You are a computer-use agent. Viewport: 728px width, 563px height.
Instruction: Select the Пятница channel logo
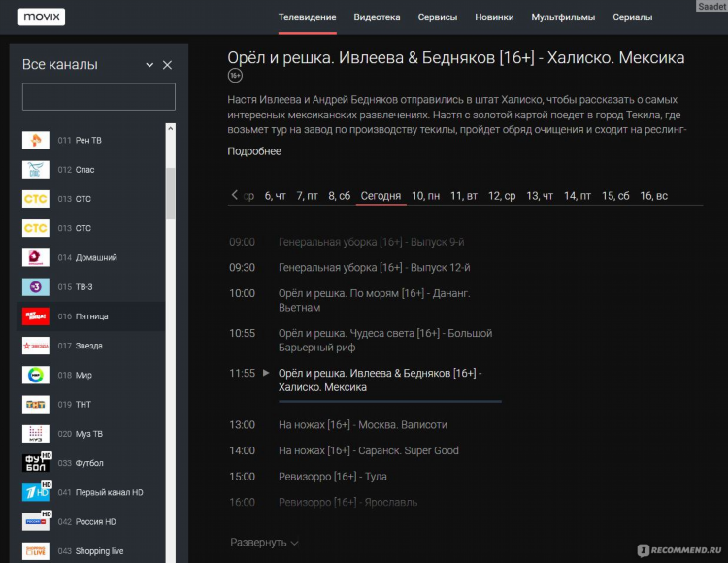coord(36,316)
